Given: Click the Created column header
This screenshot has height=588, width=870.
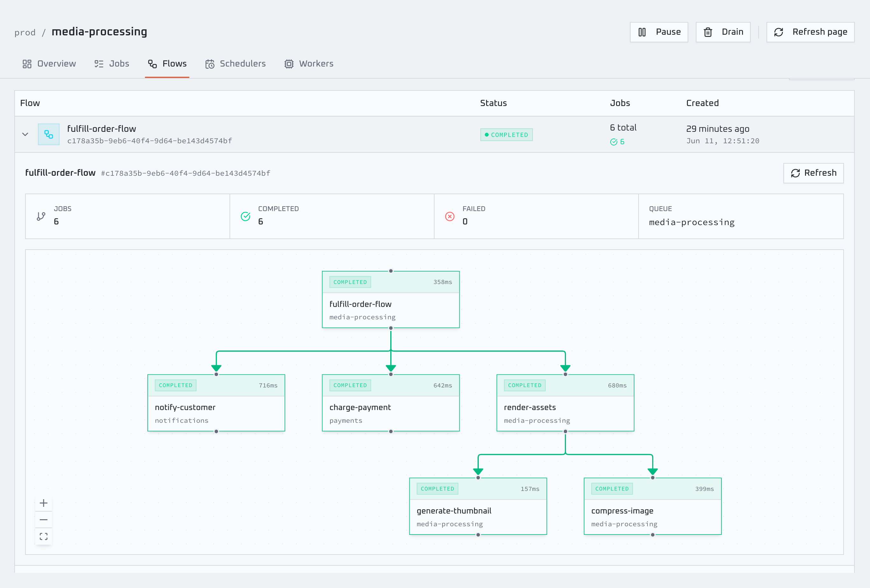Looking at the screenshot, I should pyautogui.click(x=702, y=103).
